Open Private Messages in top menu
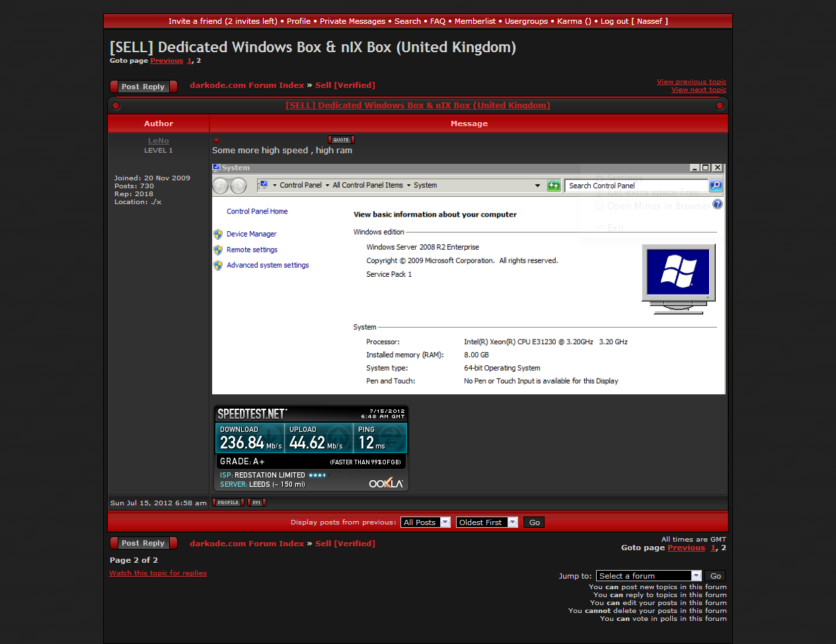The height and width of the screenshot is (644, 836). [x=352, y=21]
